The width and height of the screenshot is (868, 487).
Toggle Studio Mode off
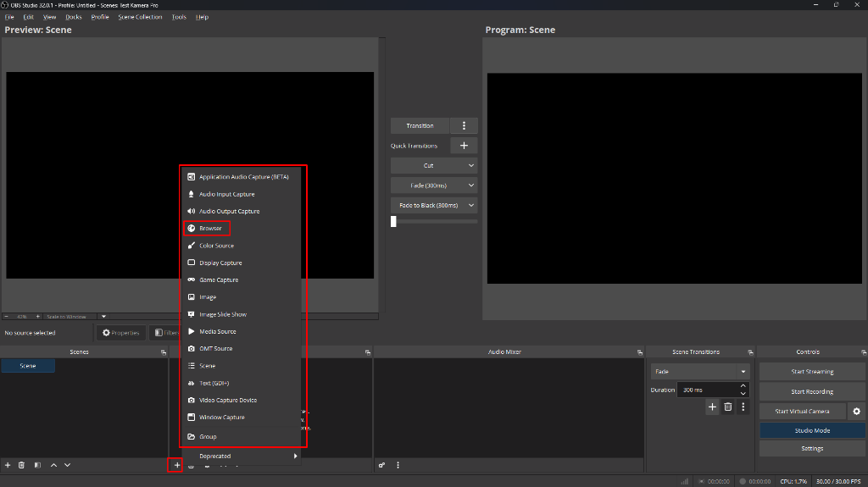pos(812,430)
